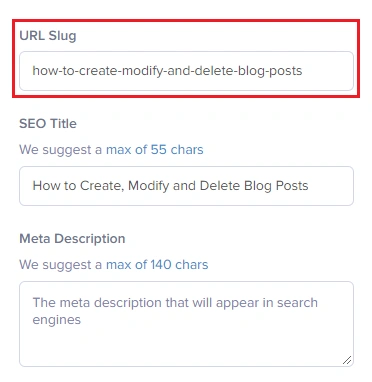Click "We suggest a" above SEO Title field

(x=61, y=150)
